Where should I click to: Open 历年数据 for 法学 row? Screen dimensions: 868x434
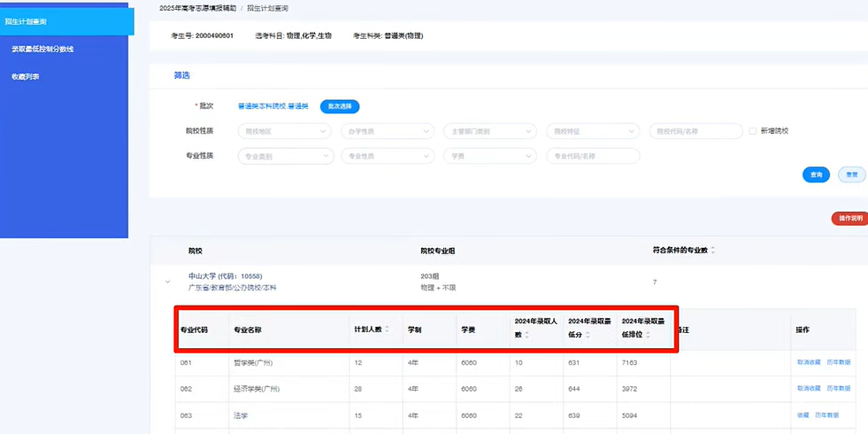827,415
